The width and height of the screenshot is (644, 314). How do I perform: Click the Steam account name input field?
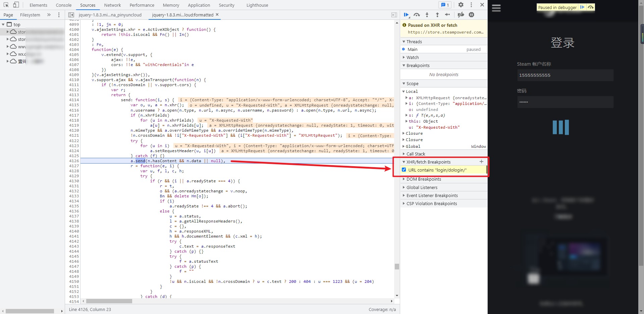tap(565, 75)
